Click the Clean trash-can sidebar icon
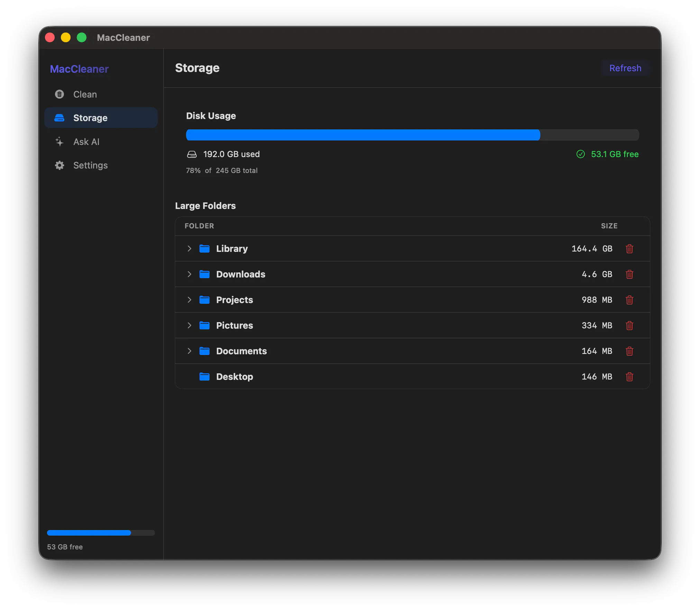Viewport: 700px width, 611px height. point(59,94)
